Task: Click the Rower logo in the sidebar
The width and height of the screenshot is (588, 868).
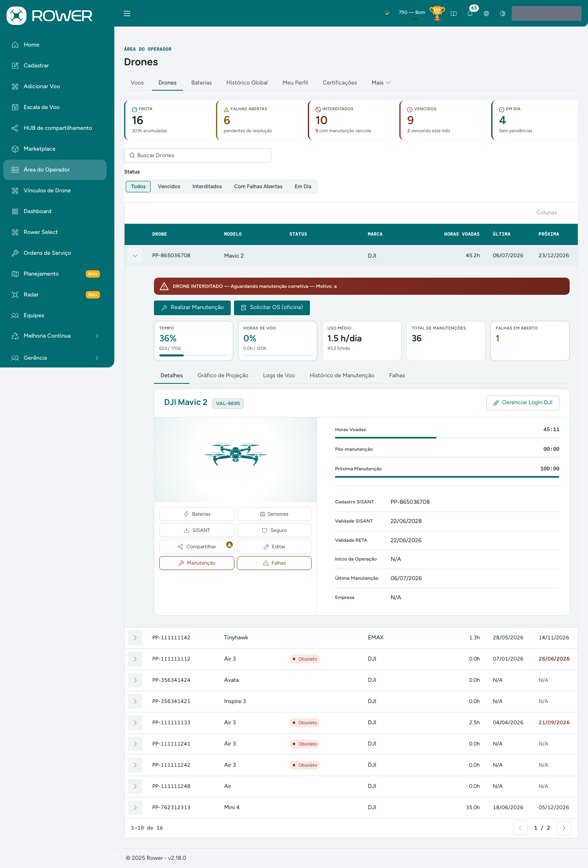Action: (x=49, y=16)
